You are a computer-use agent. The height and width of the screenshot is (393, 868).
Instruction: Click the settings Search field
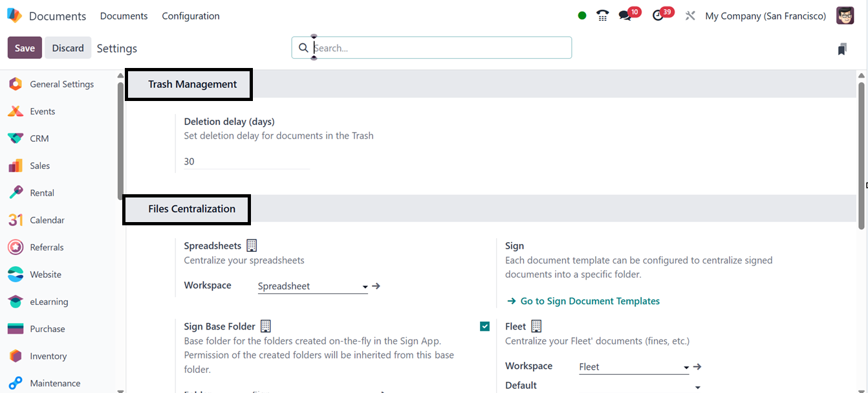point(440,48)
